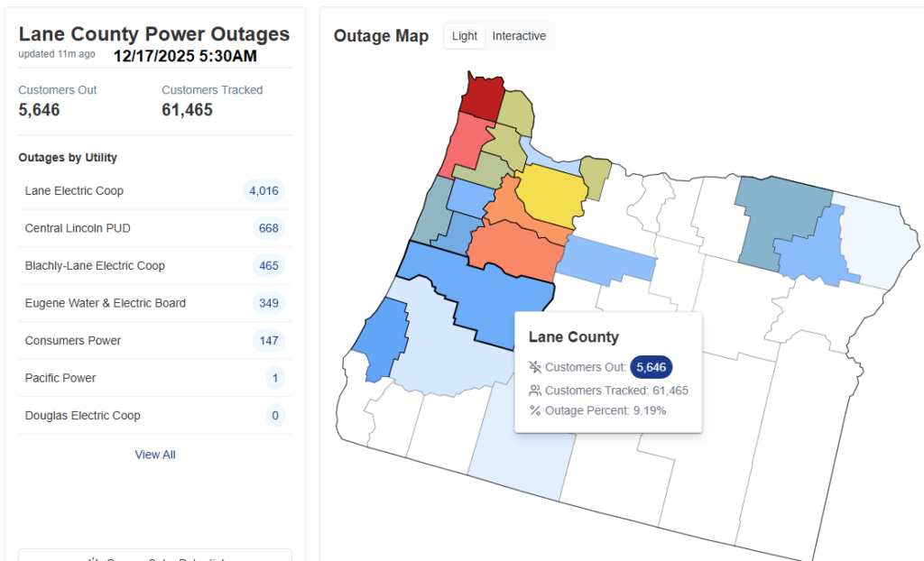Switch the map to Interactive mode
Viewport: 924px width, 561px height.
(x=519, y=36)
